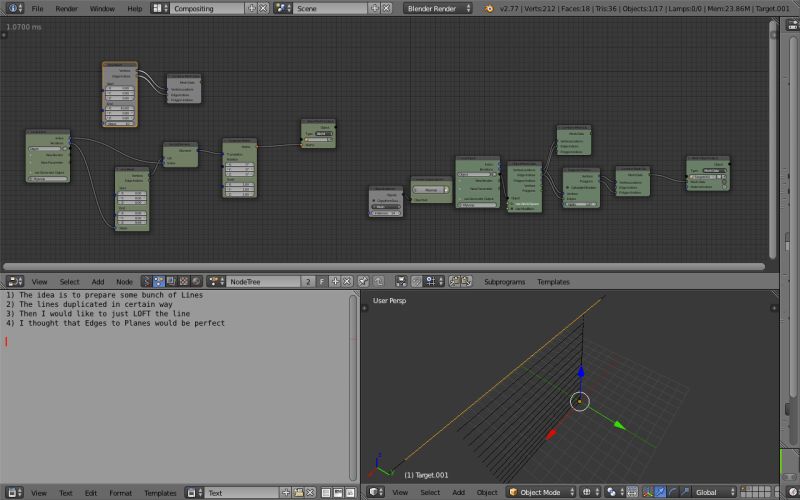The image size is (800, 500).
Task: Open the node editor Add menu
Action: 98,282
